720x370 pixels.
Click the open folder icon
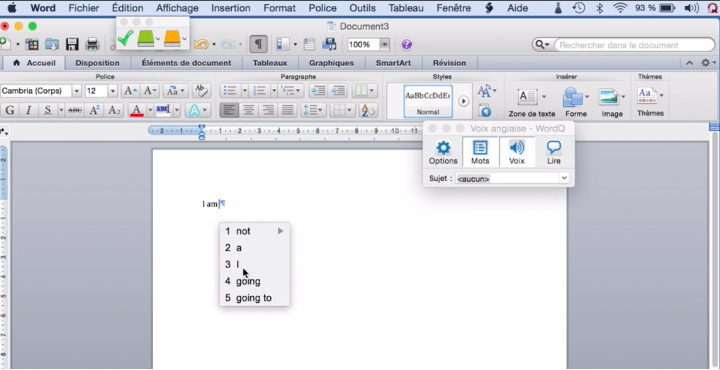(51, 44)
